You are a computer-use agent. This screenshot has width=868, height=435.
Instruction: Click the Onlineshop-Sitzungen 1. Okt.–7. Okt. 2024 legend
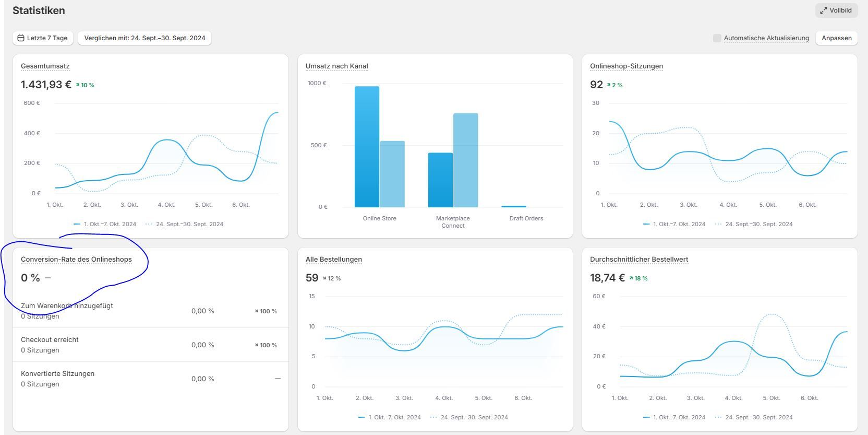click(x=674, y=224)
